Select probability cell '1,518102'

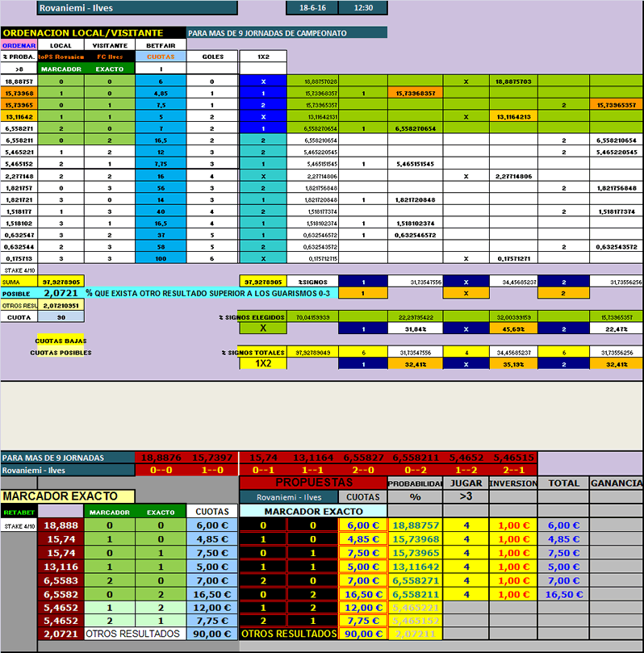click(x=19, y=224)
